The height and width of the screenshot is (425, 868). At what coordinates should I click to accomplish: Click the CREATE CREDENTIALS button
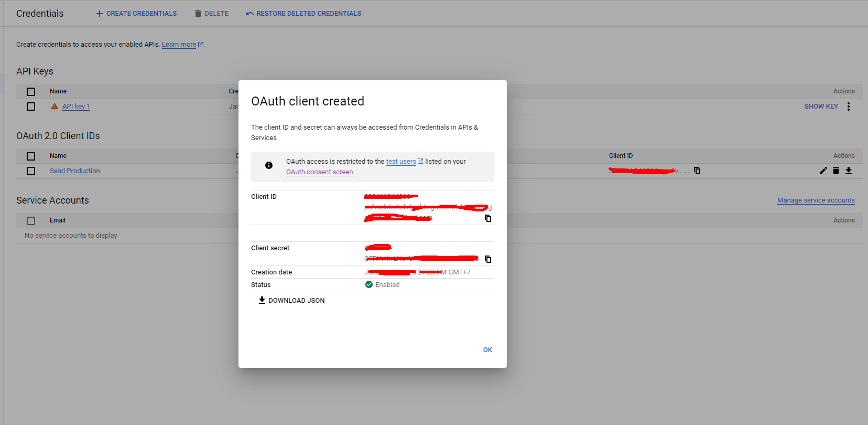(x=136, y=14)
